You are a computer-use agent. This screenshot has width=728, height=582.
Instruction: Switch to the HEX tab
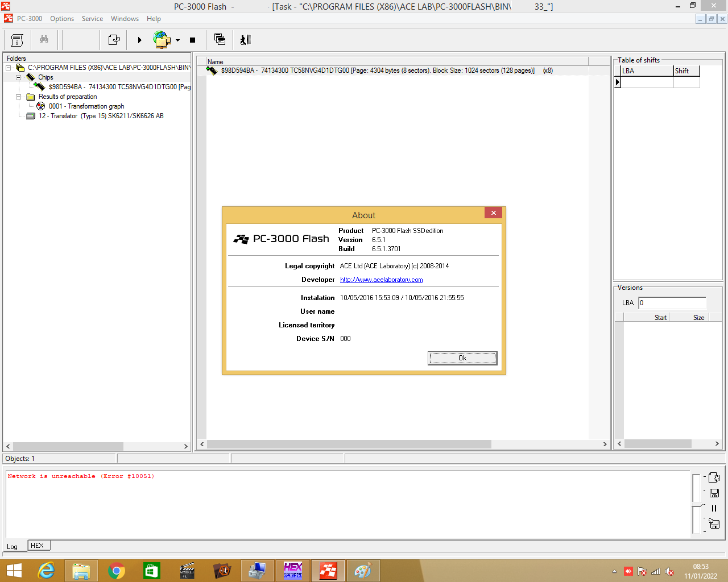38,546
